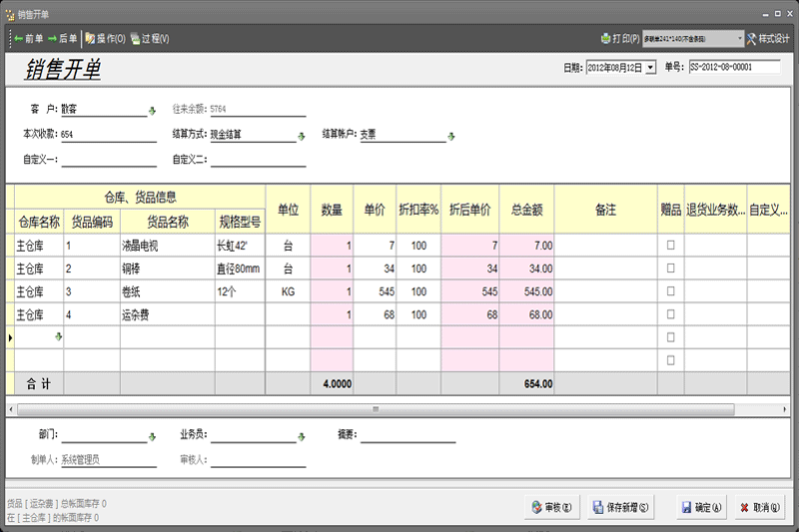This screenshot has width=799, height=532.
Task: Open 业务员 salesperson lookup arrow
Action: [x=302, y=437]
